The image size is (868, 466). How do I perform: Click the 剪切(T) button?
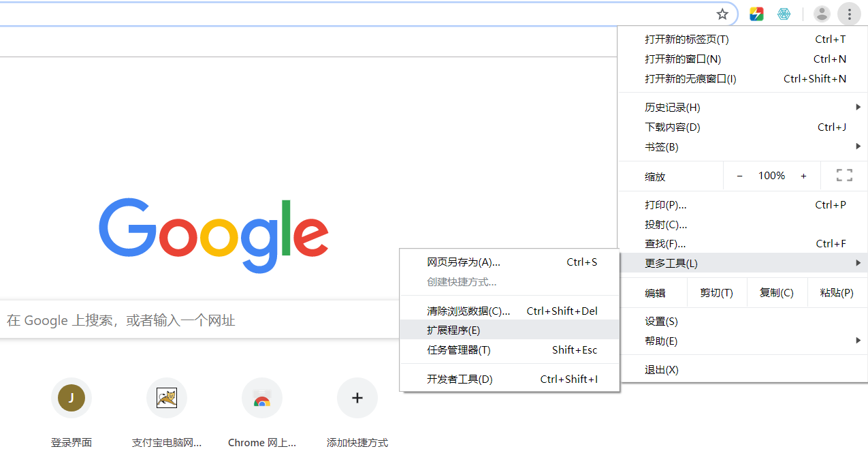pos(717,293)
